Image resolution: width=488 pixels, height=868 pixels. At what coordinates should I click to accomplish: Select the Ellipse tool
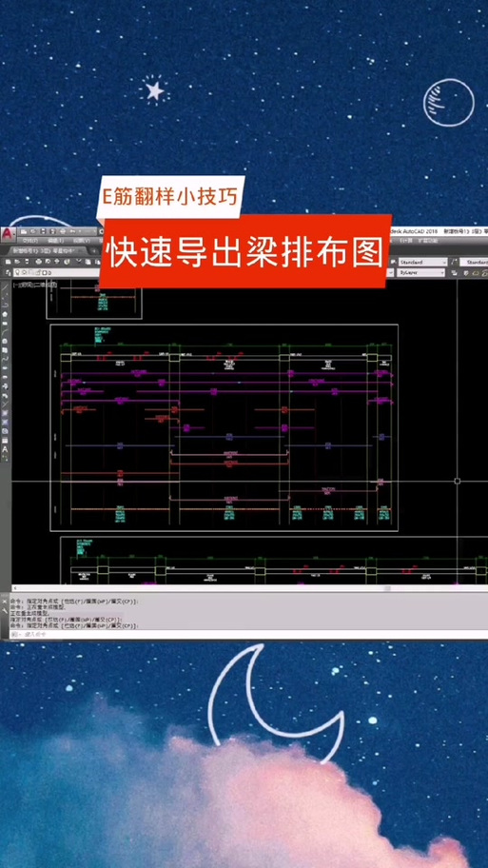tap(5, 368)
